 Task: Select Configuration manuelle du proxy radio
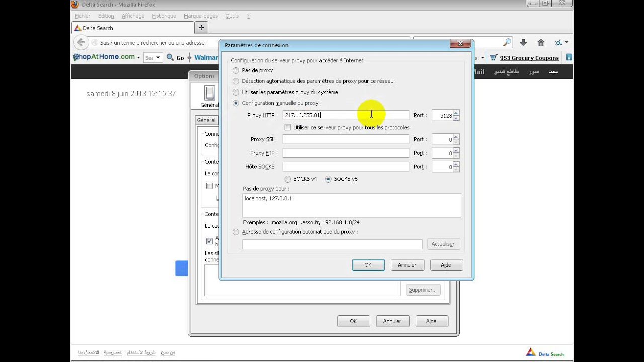pyautogui.click(x=236, y=103)
